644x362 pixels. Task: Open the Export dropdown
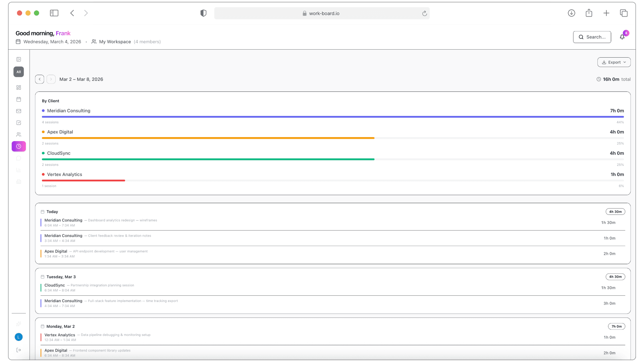point(614,62)
